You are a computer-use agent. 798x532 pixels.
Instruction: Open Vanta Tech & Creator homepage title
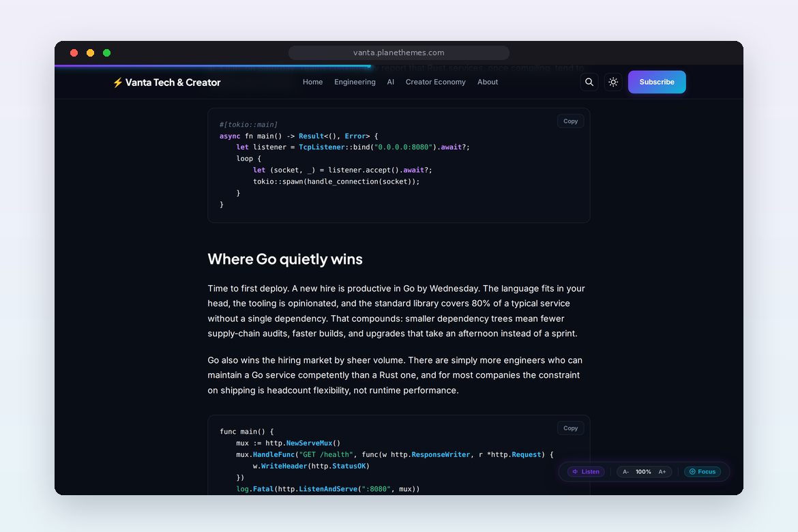pos(173,83)
